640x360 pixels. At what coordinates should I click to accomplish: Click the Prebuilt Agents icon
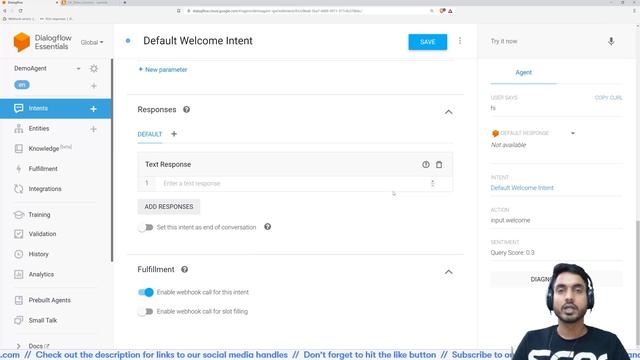tap(18, 300)
